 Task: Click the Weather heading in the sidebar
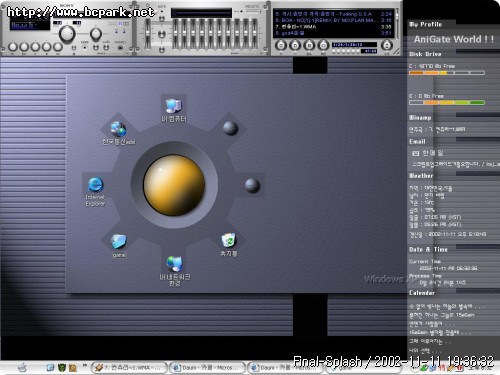pyautogui.click(x=421, y=176)
